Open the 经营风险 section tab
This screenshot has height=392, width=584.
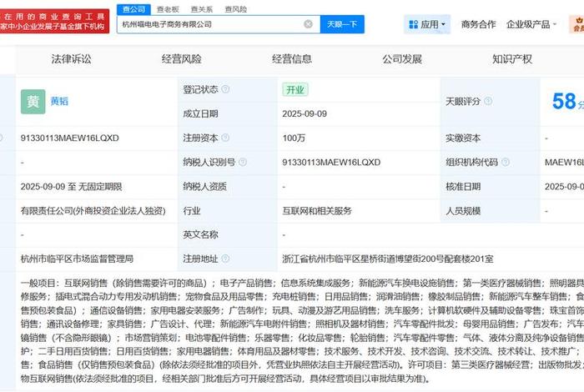181,59
